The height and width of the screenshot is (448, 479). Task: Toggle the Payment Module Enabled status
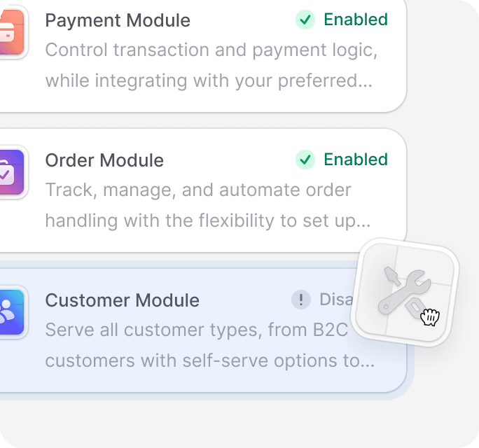click(342, 20)
